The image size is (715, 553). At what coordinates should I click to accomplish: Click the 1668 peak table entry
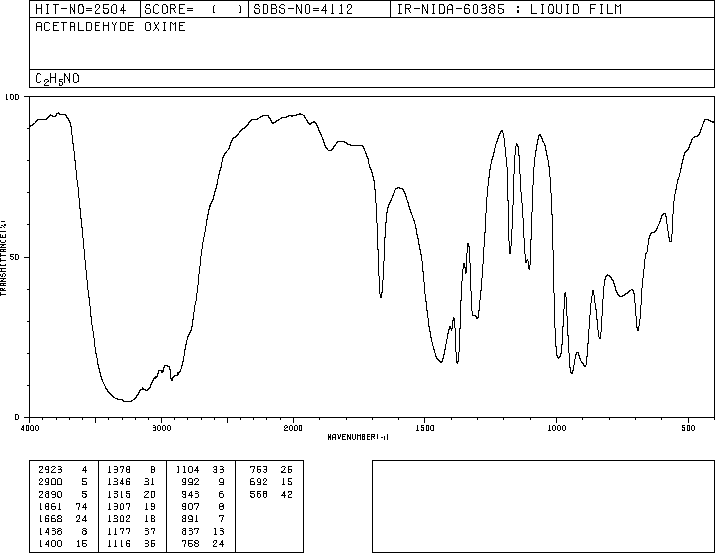(50, 519)
